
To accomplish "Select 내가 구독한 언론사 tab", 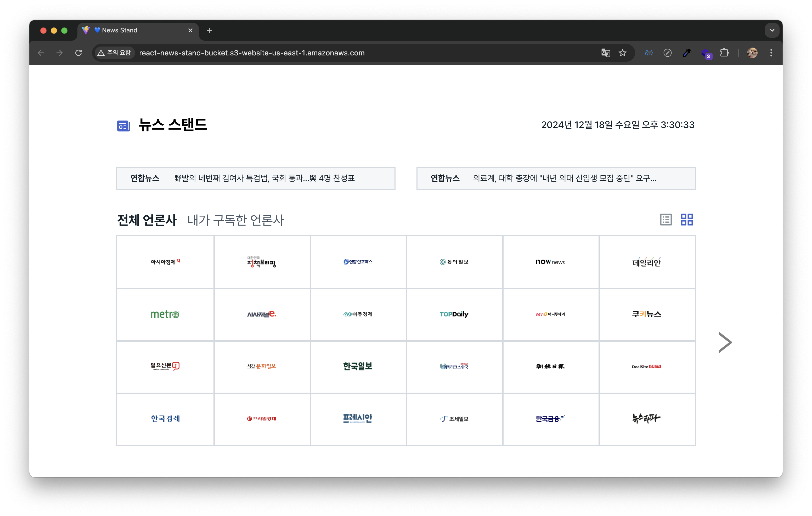I will (236, 220).
